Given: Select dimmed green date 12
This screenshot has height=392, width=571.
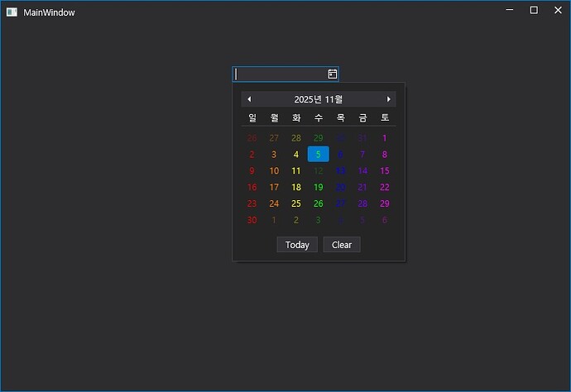Looking at the screenshot, I should (319, 170).
